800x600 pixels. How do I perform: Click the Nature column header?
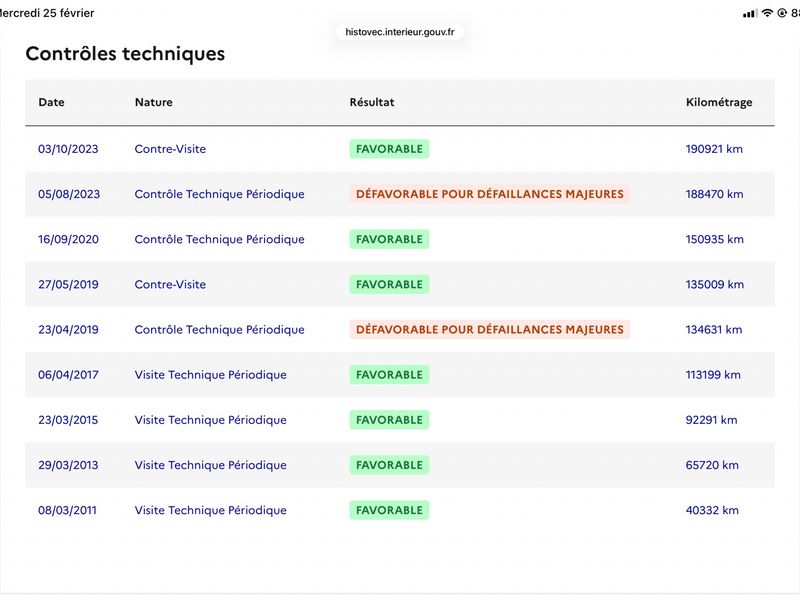[x=154, y=102]
